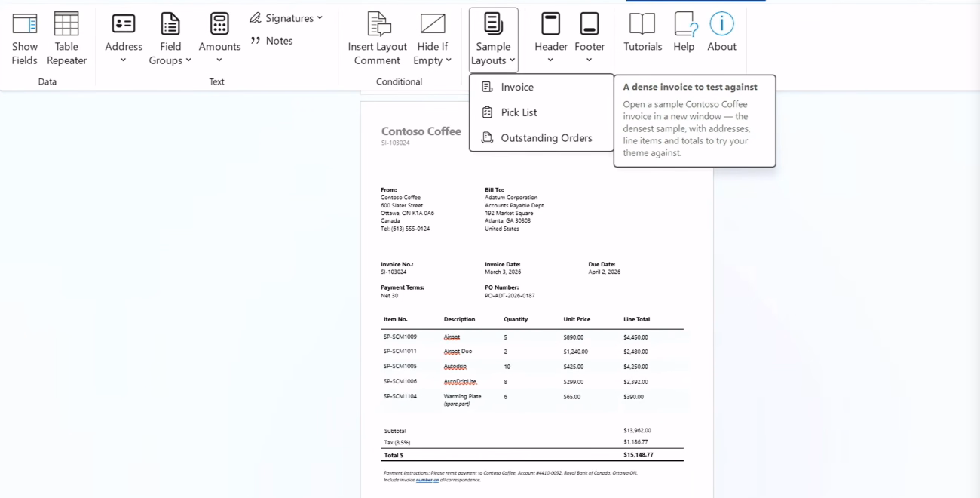Viewport: 980px width, 498px height.
Task: Click the $1,240.00 unit price
Action: click(575, 352)
